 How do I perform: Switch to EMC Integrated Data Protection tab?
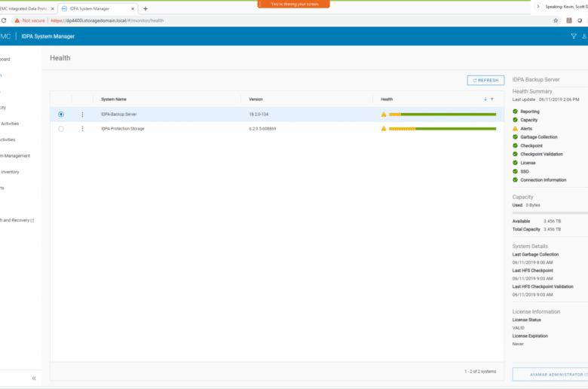pyautogui.click(x=26, y=8)
